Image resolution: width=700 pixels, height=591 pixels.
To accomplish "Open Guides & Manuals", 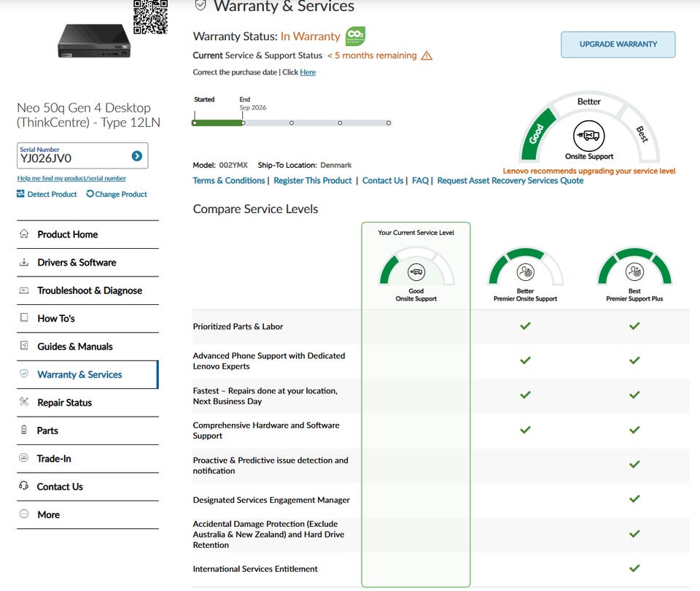I will (x=87, y=347).
